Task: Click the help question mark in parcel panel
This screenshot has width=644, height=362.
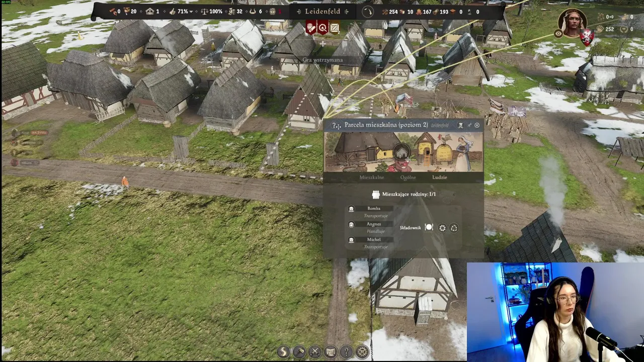Action: [x=334, y=125]
